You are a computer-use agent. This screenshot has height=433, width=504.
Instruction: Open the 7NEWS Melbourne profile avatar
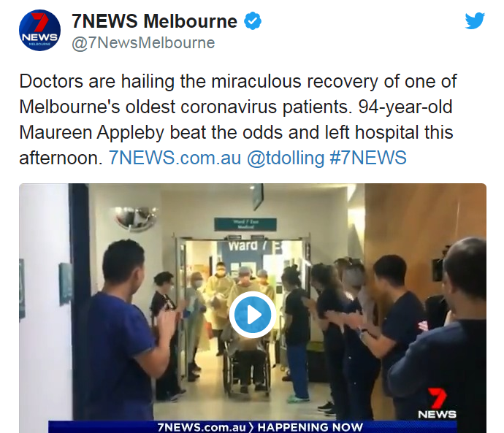tap(39, 30)
